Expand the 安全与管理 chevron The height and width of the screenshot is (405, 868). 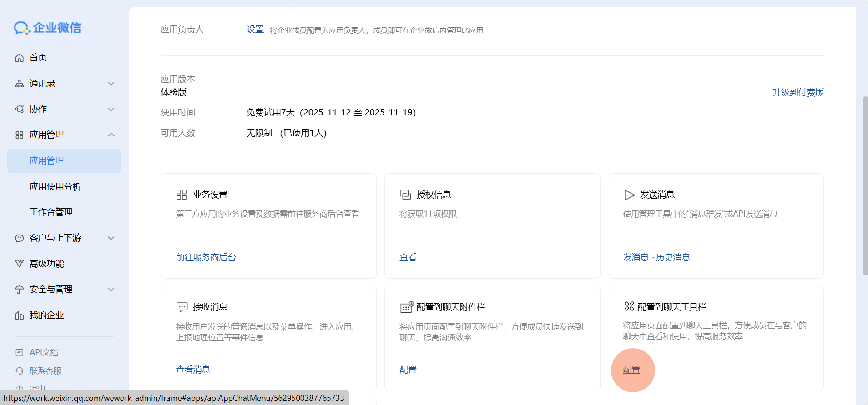click(x=111, y=290)
